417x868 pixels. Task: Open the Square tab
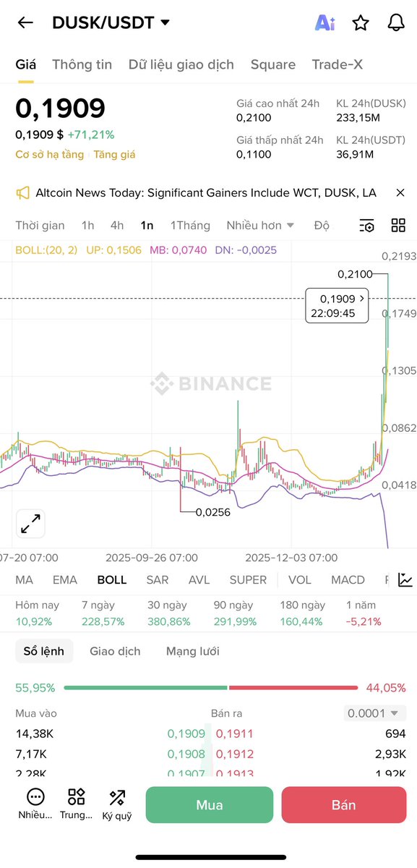[x=273, y=64]
